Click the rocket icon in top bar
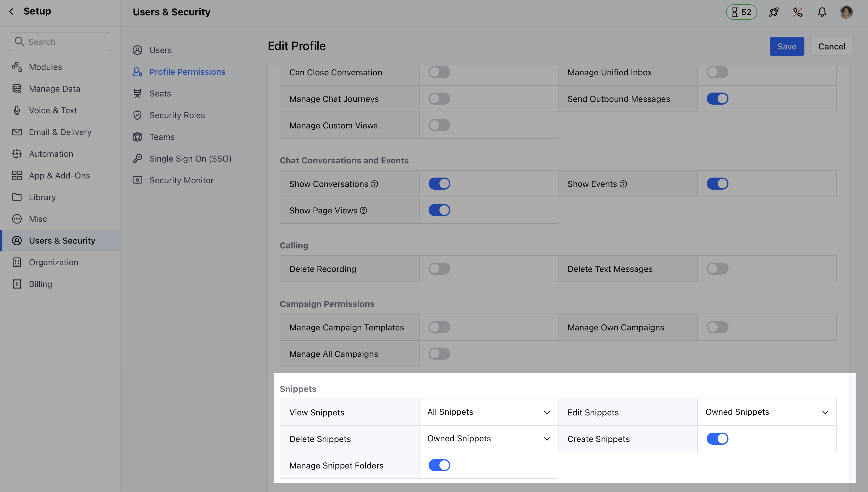Screen dimensions: 868x492 click(x=774, y=12)
